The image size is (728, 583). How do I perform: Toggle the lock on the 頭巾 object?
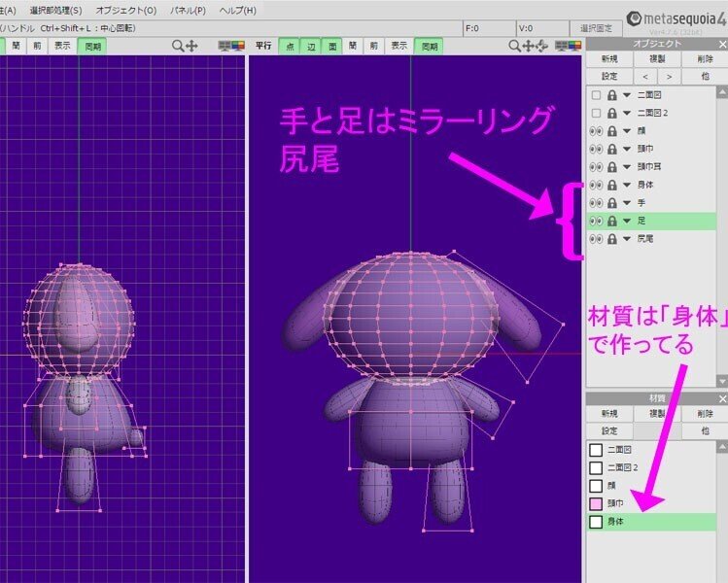(x=612, y=149)
